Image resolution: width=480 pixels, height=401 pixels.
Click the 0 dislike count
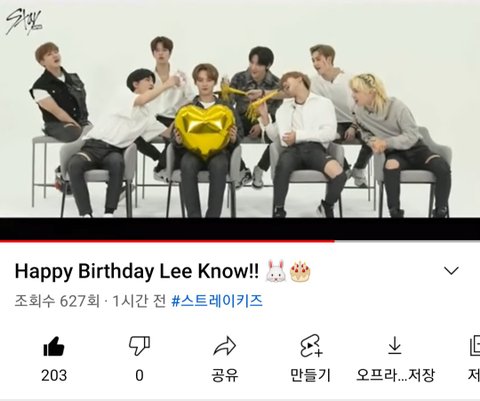tap(139, 375)
